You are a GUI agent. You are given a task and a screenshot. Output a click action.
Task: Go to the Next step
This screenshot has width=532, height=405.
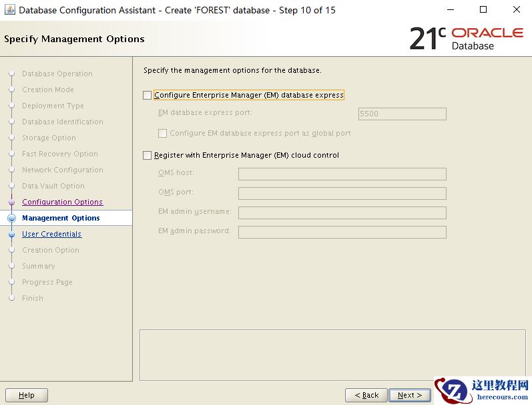click(x=410, y=395)
